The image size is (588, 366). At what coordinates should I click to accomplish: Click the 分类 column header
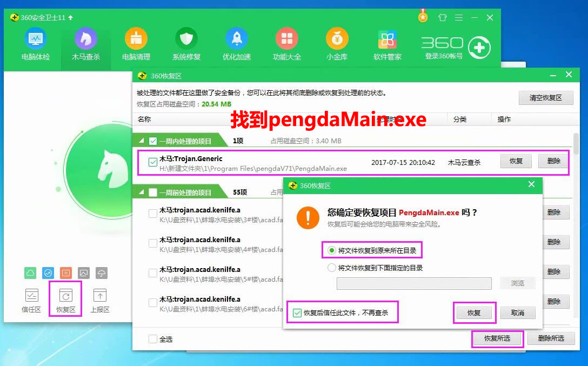460,119
